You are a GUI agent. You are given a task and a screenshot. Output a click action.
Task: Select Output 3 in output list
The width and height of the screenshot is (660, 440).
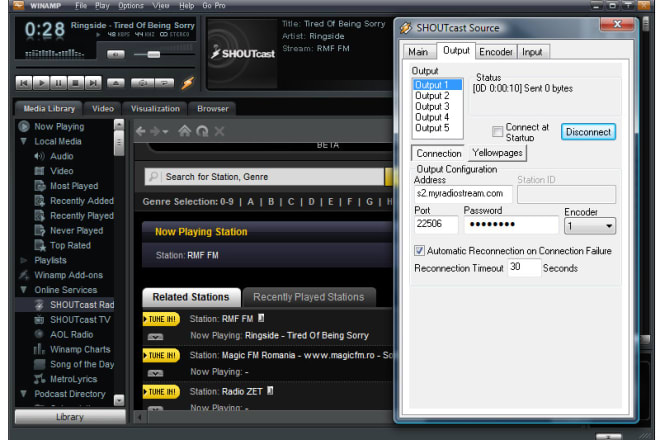pyautogui.click(x=432, y=107)
